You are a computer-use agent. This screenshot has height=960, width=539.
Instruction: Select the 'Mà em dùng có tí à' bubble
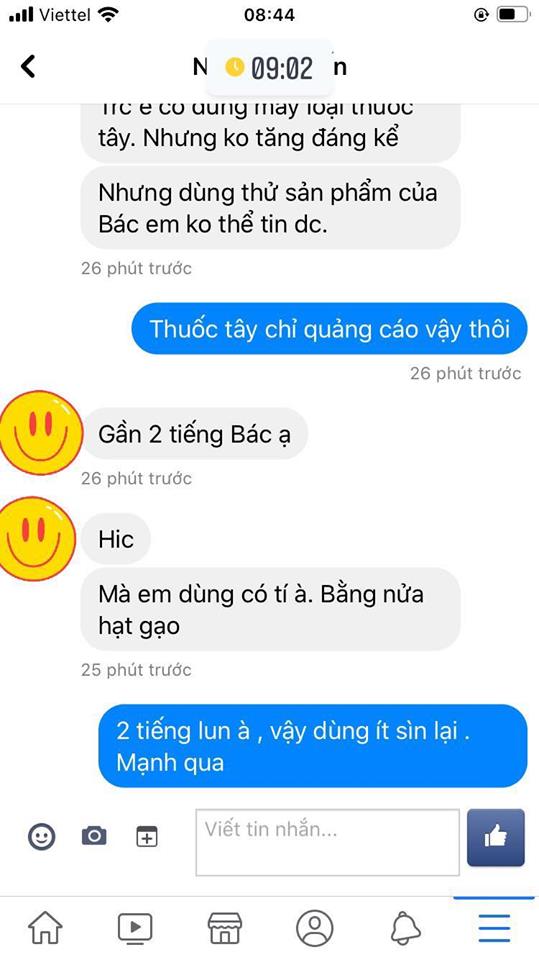(x=270, y=609)
